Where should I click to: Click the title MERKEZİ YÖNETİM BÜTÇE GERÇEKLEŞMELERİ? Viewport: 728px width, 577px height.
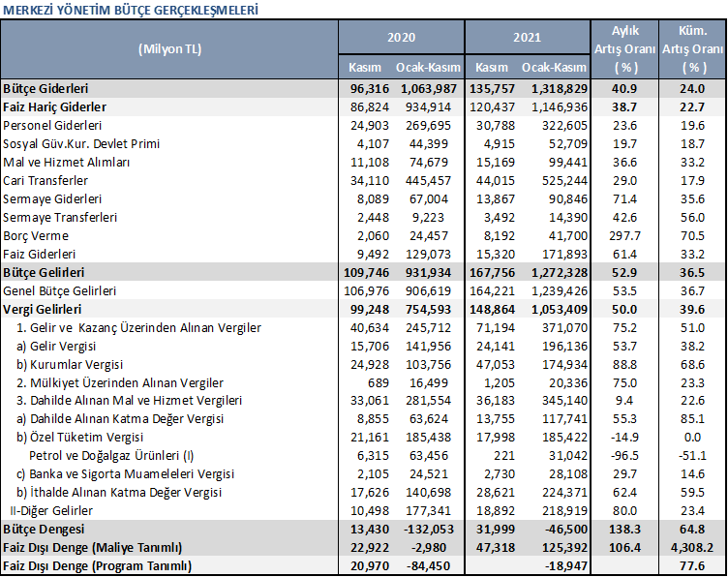tap(131, 11)
